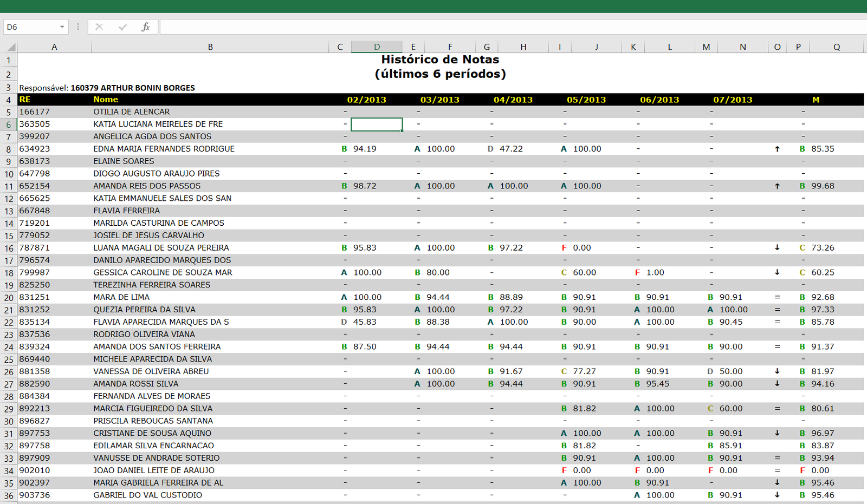867x504 pixels.
Task: Click 45.83 in FLAVIA APARECIDA's row
Action: tap(365, 322)
